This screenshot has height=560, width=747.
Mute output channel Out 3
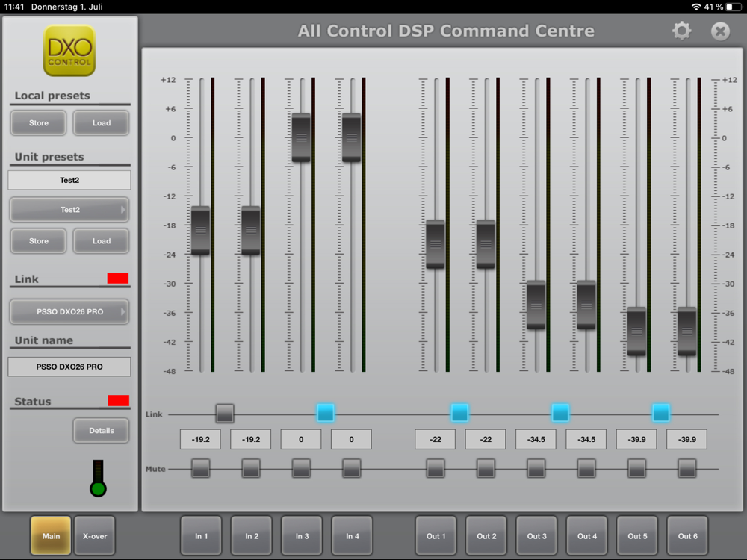coord(536,469)
